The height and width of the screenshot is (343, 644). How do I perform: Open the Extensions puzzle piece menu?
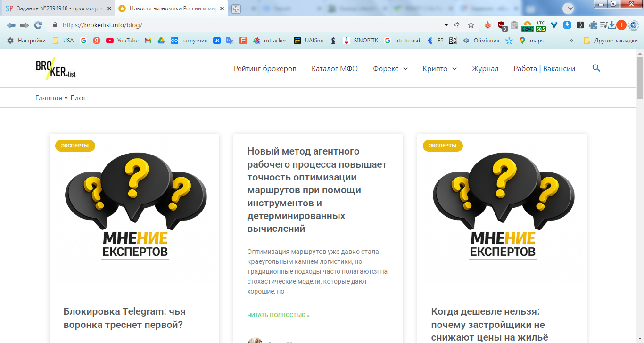[x=593, y=25]
